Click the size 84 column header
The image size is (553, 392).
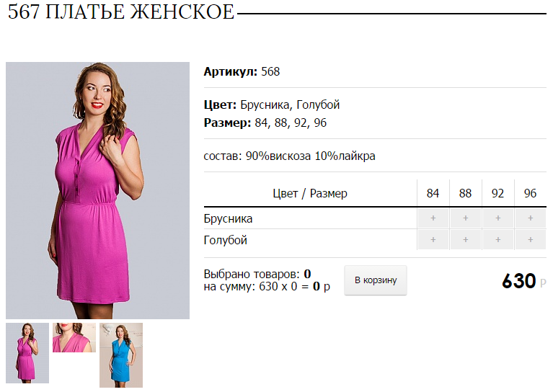[x=433, y=193]
